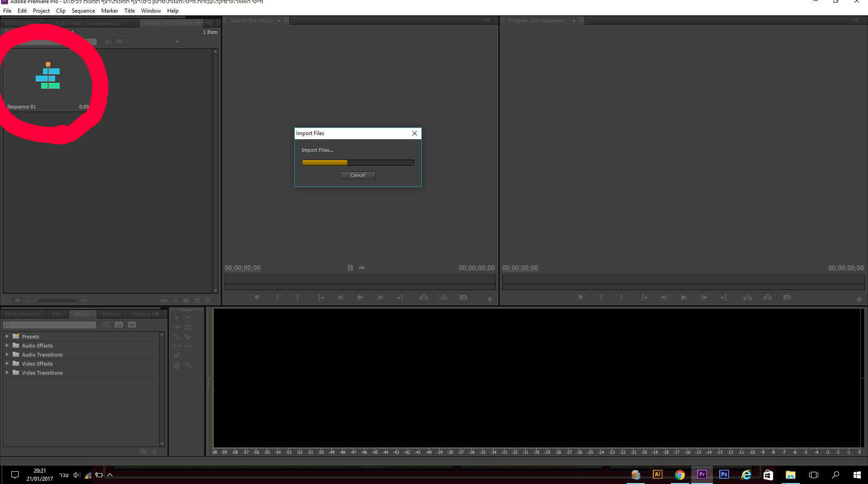Switch to the Media Browser tab
868x484 pixels.
point(23,314)
